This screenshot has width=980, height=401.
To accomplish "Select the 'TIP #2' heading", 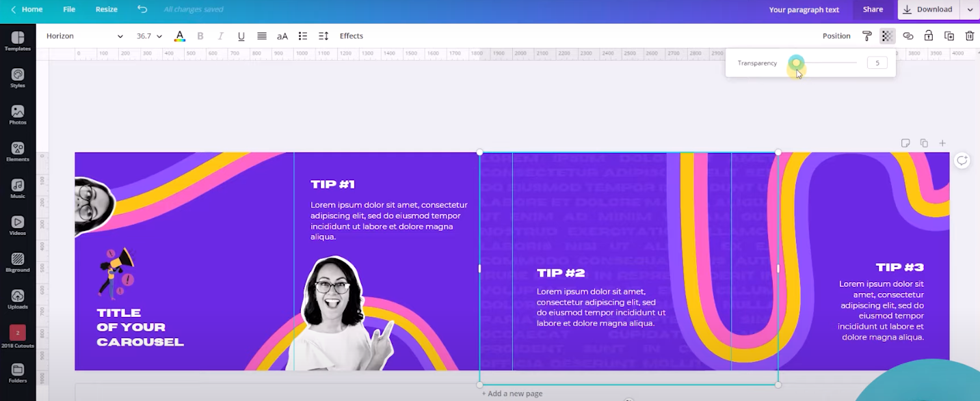I will [x=561, y=273].
